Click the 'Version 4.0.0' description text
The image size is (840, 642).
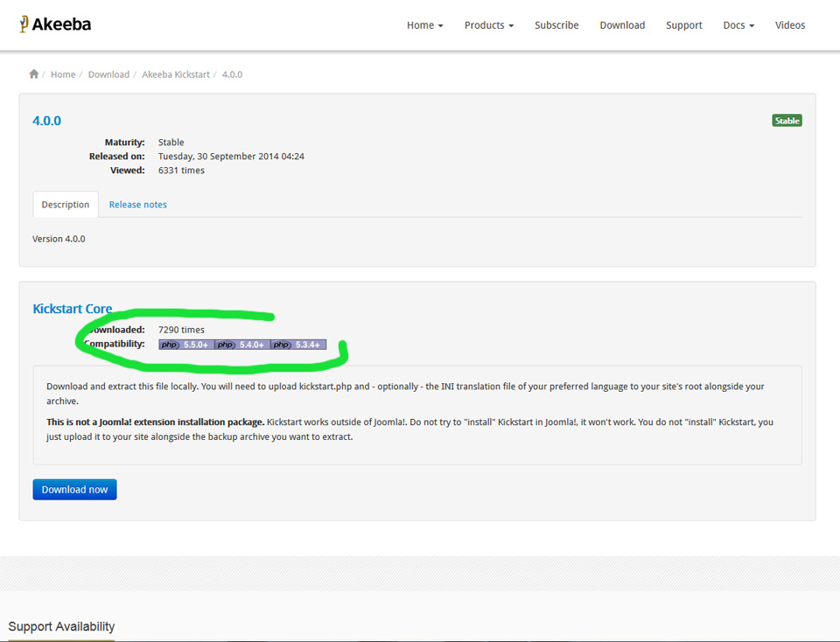[x=59, y=239]
